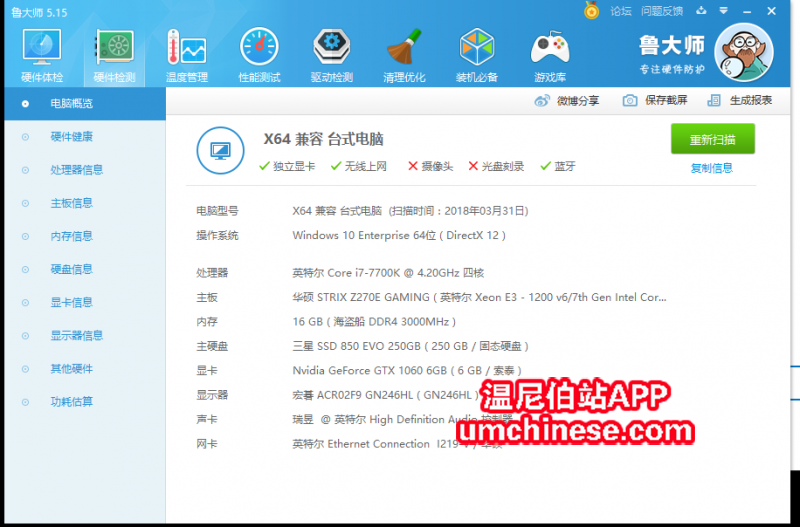The image size is (800, 527).
Task: Open 显卡信息 graphics card section
Action: [x=71, y=302]
